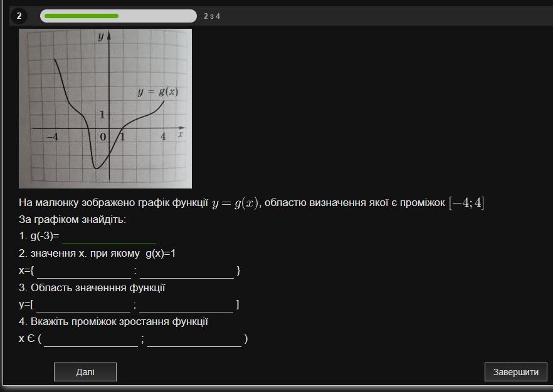Viewport: 553px width, 392px height.
Task: Click the question number 2 badge
Action: 19,16
